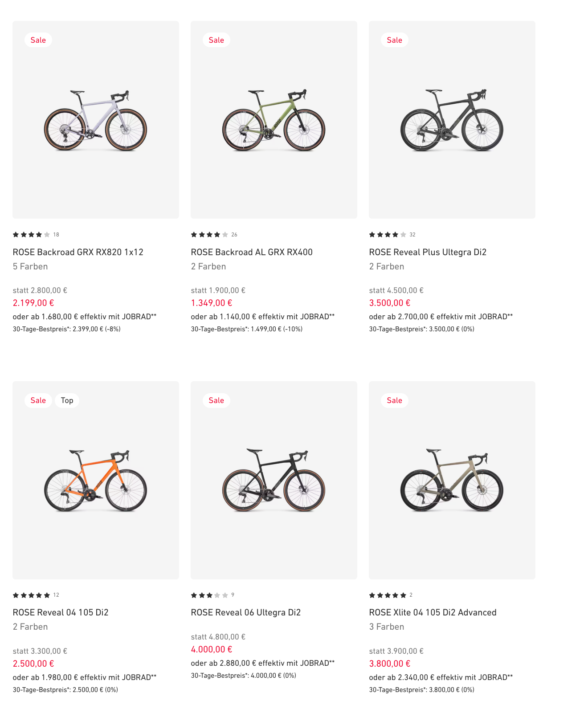Screen dimensions: 588x725
Task: Open the orange Reveal 04 105 Di2 image
Action: pos(95,481)
